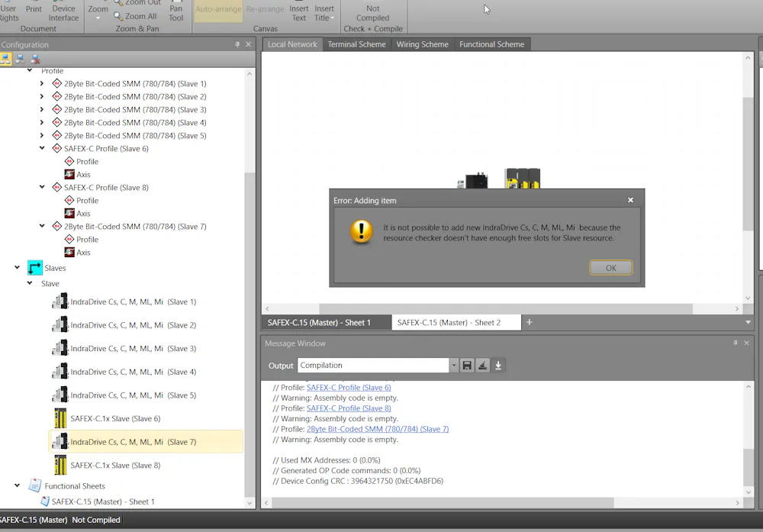Click the Zoom All tool
This screenshot has height=532, width=763.
pos(135,16)
